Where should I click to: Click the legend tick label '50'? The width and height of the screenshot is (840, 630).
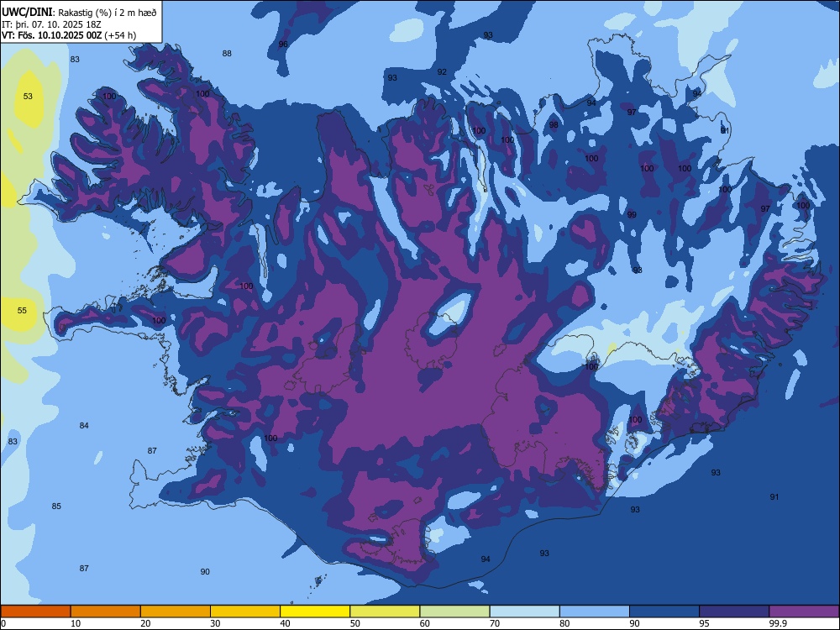tap(354, 623)
